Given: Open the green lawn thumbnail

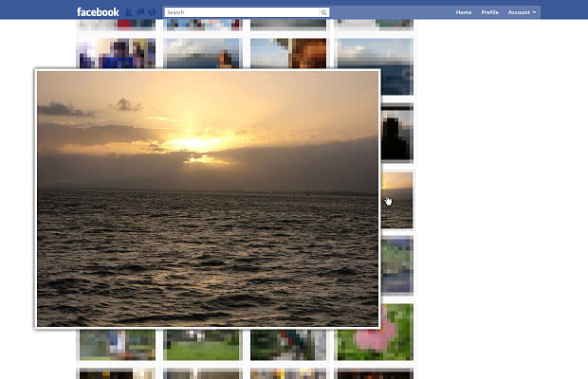Looking at the screenshot, I should click(x=203, y=345).
